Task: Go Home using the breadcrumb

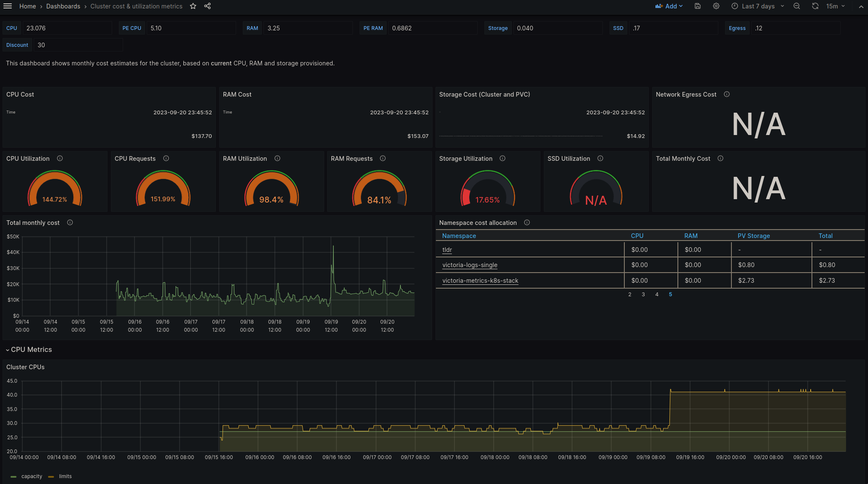Action: (27, 6)
